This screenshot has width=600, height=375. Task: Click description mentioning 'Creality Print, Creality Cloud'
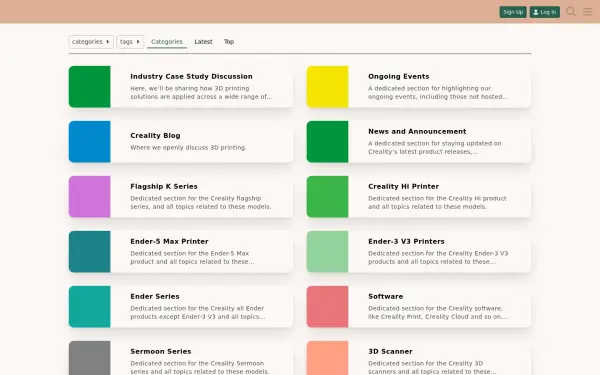[438, 312]
